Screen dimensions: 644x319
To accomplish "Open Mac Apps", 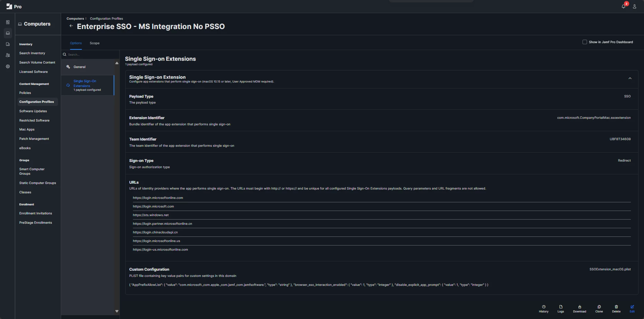I will [27, 129].
